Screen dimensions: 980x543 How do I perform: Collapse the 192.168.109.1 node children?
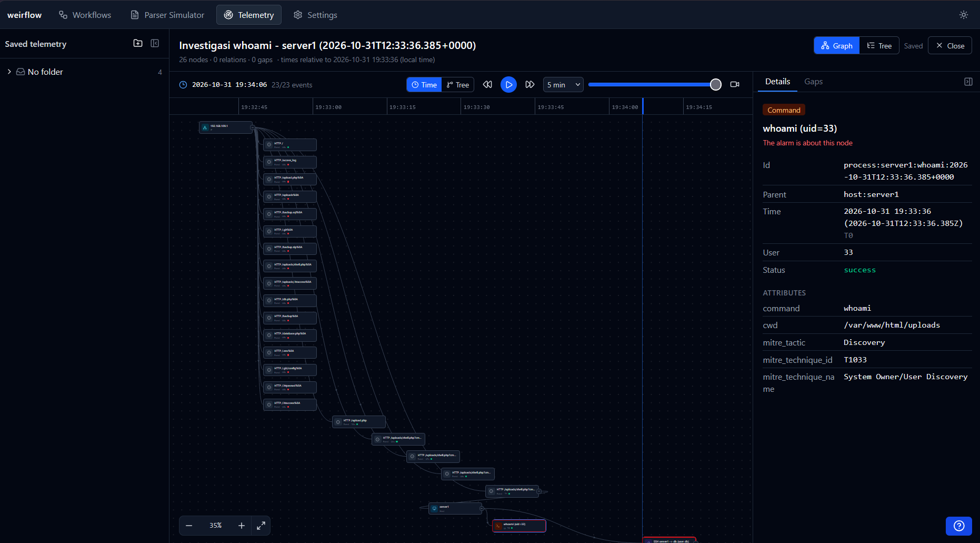pyautogui.click(x=252, y=127)
